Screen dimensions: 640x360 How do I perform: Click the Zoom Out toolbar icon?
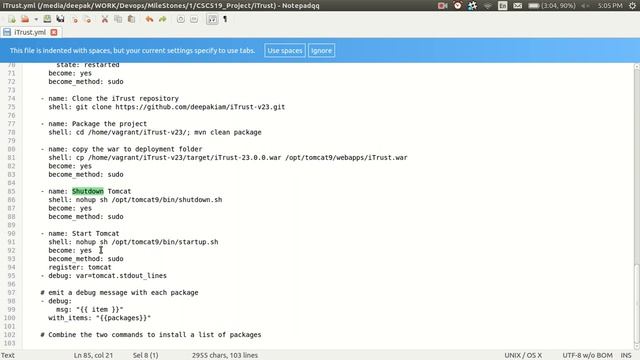tap(194, 19)
